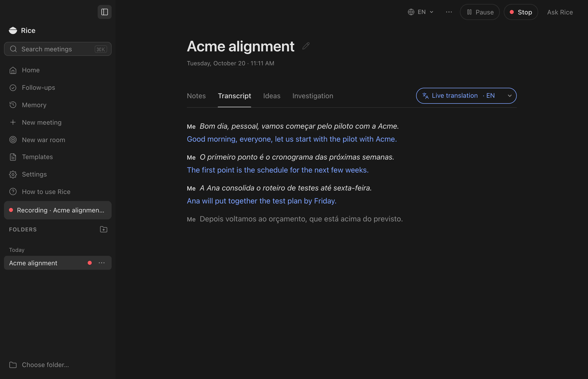Screen dimensions: 588x379
Task: Click the translation 'Good morning, everyone'
Action: [292, 139]
